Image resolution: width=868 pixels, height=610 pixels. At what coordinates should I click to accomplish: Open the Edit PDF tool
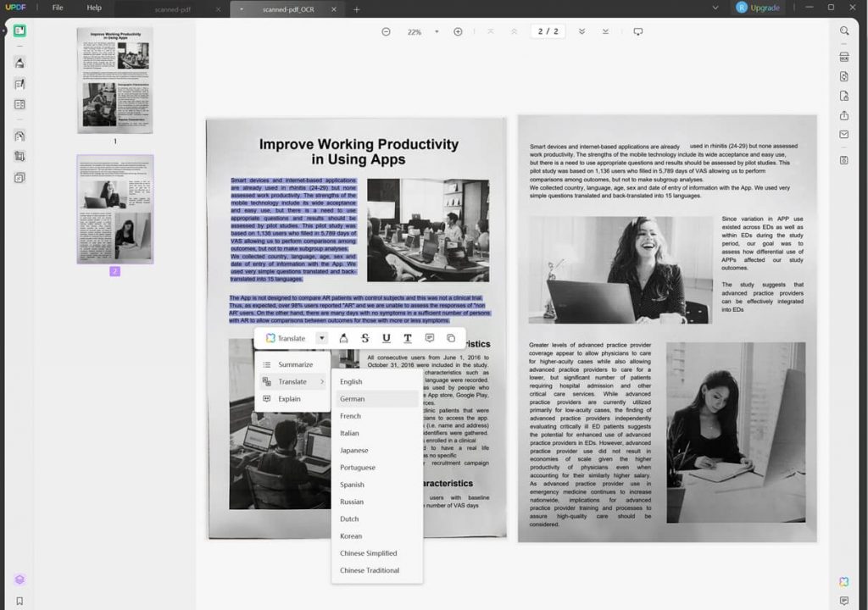tap(19, 84)
